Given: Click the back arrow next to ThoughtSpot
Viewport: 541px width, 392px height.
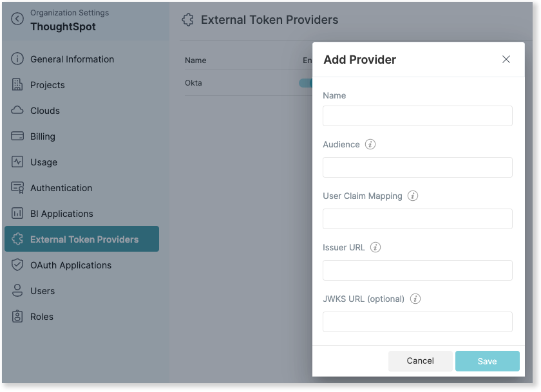Looking at the screenshot, I should click(x=16, y=19).
